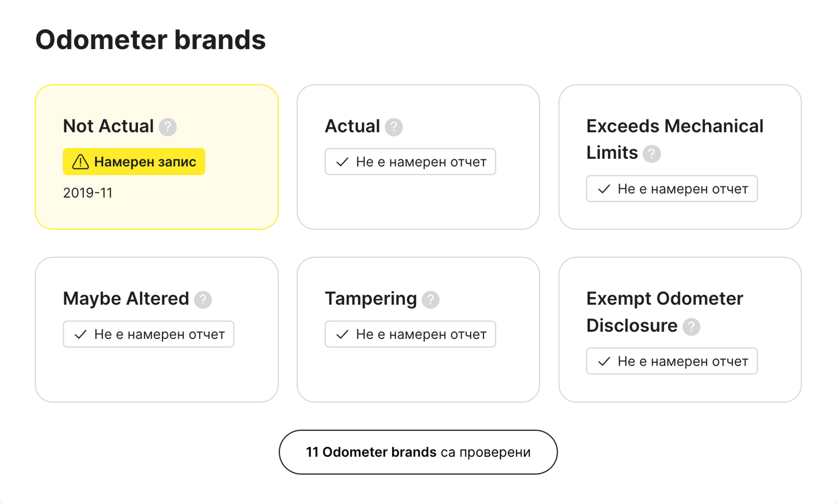This screenshot has height=504, width=837.
Task: Click the Maybe Altered card heading
Action: (x=126, y=299)
